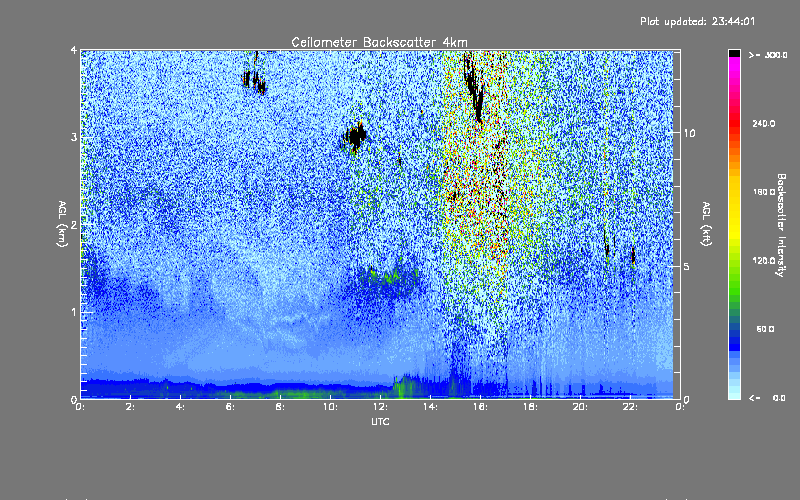Click the 2 tick on the km axis
800x500 pixels.
tap(74, 225)
